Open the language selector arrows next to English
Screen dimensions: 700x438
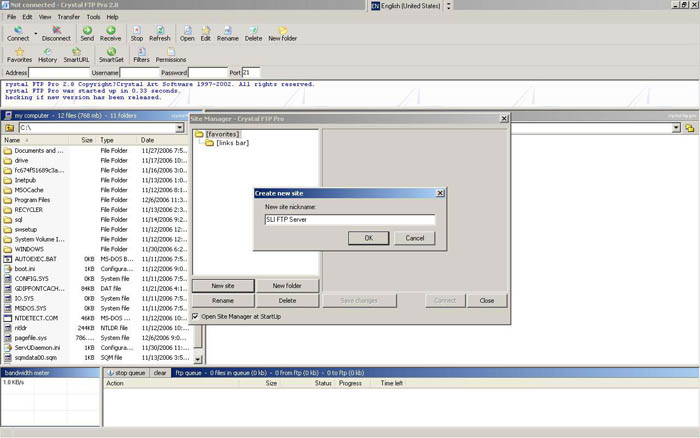pyautogui.click(x=449, y=6)
